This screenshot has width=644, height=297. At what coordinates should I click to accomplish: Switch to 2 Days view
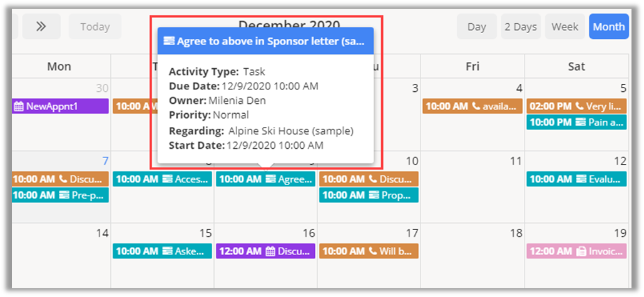521,27
